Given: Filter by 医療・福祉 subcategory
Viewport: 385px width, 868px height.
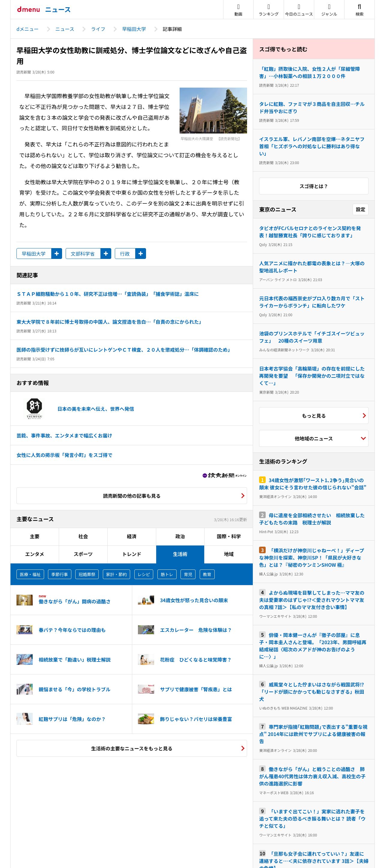Looking at the screenshot, I should (x=30, y=574).
